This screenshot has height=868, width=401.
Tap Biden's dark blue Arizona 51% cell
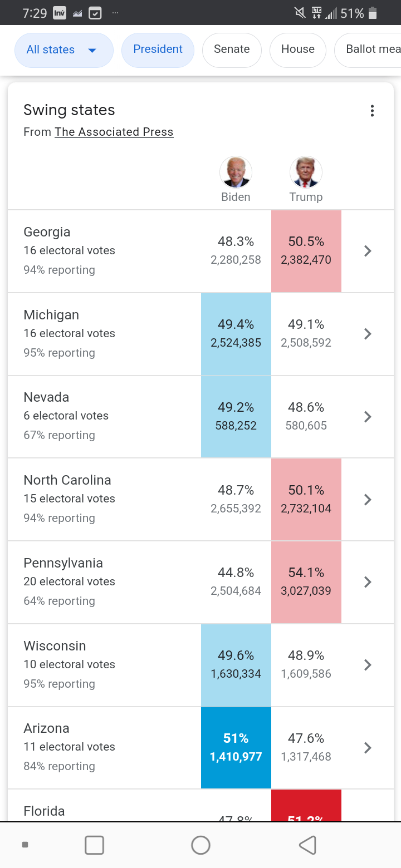(x=236, y=747)
